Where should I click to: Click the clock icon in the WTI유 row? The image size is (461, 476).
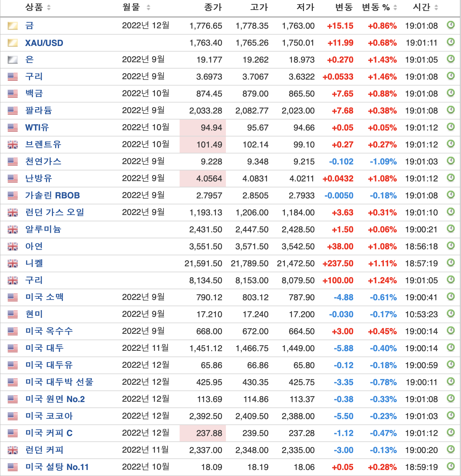tap(451, 127)
